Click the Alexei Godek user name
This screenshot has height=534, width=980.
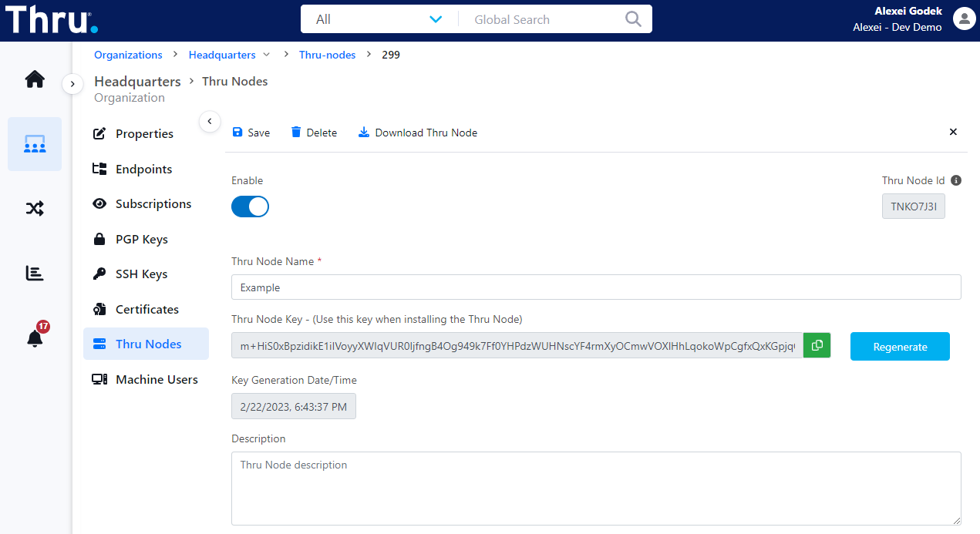click(x=908, y=12)
